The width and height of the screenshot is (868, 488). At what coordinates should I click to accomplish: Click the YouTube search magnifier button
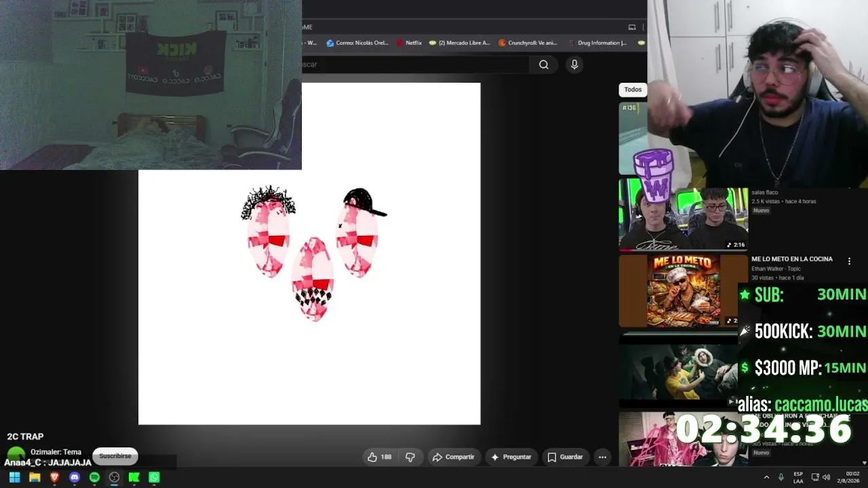click(x=544, y=64)
